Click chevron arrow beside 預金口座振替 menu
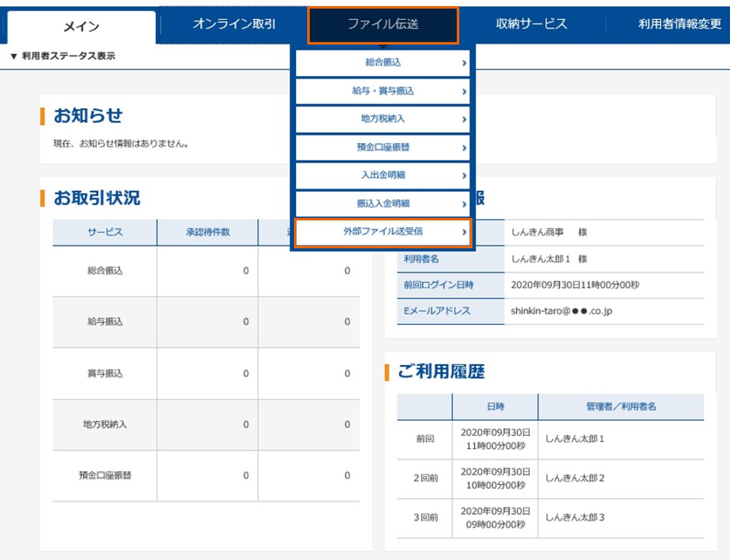This screenshot has height=560, width=730. [464, 147]
